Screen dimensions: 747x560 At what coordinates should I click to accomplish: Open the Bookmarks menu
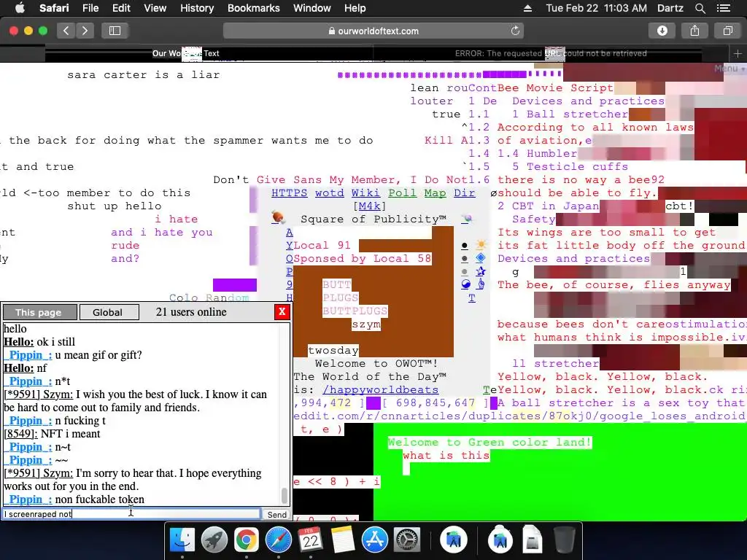[x=253, y=8]
